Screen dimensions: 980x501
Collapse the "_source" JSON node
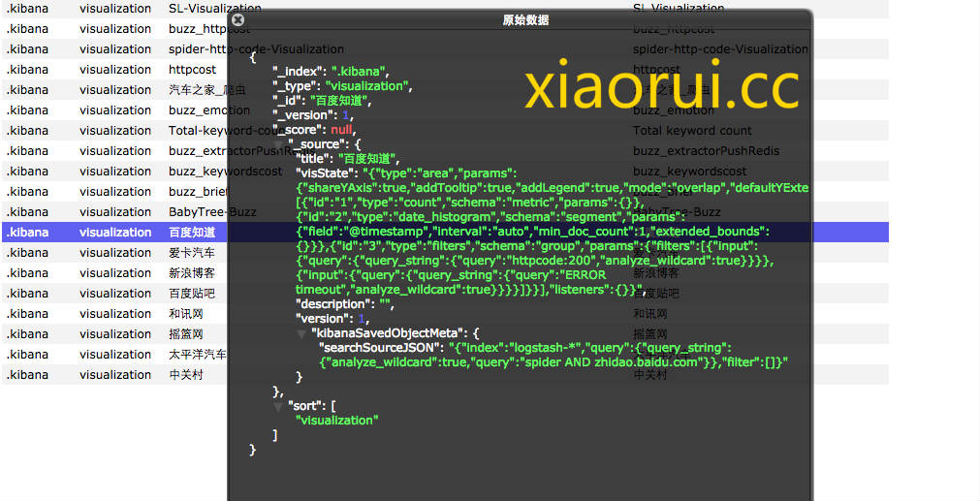coord(279,144)
